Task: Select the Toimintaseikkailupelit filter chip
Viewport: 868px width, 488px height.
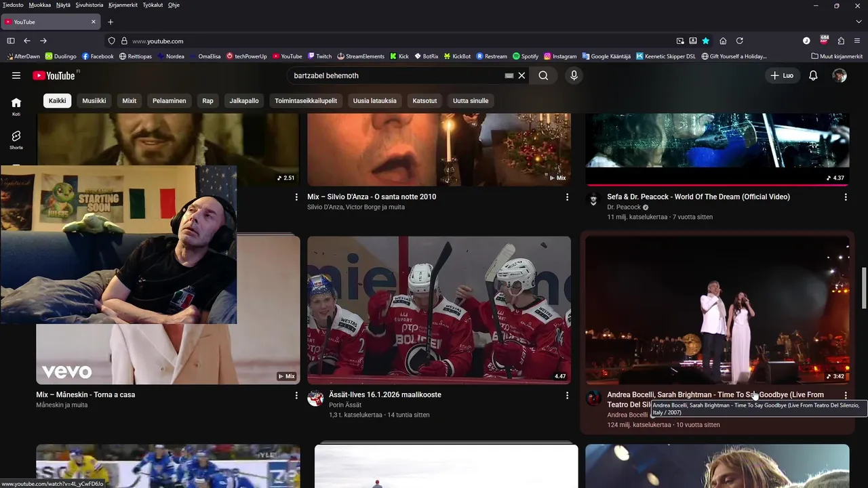Action: [306, 100]
